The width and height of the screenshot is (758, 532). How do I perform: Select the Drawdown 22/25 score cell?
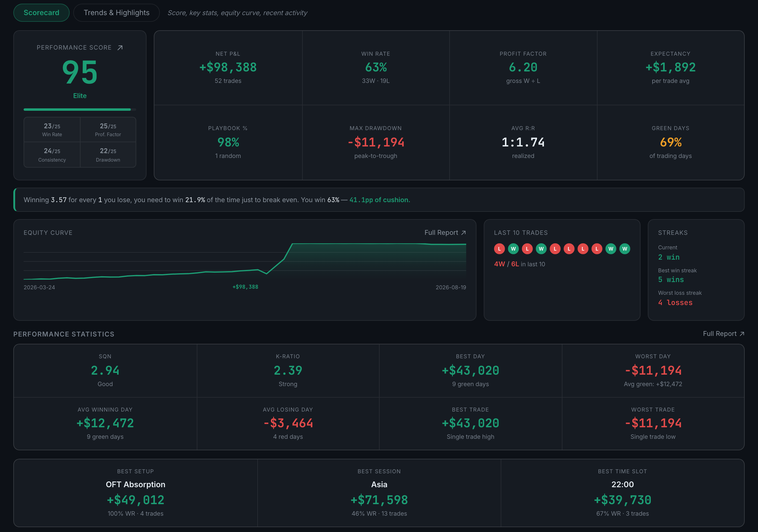click(x=108, y=155)
